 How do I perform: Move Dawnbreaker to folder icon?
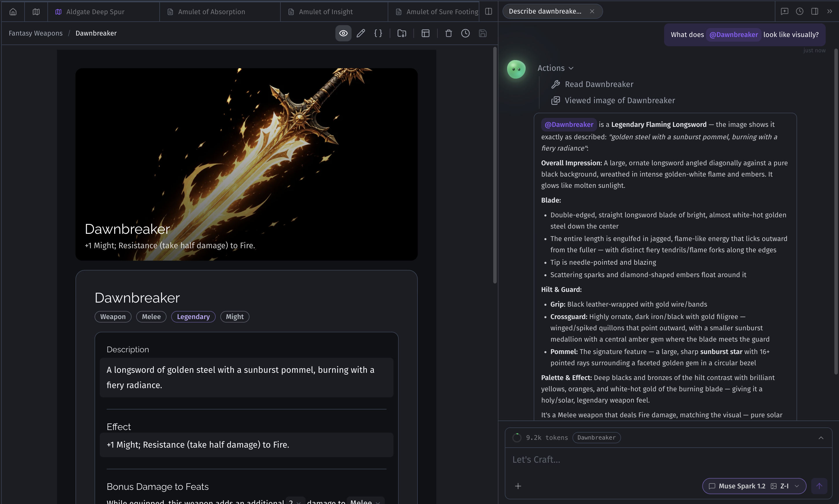point(402,33)
